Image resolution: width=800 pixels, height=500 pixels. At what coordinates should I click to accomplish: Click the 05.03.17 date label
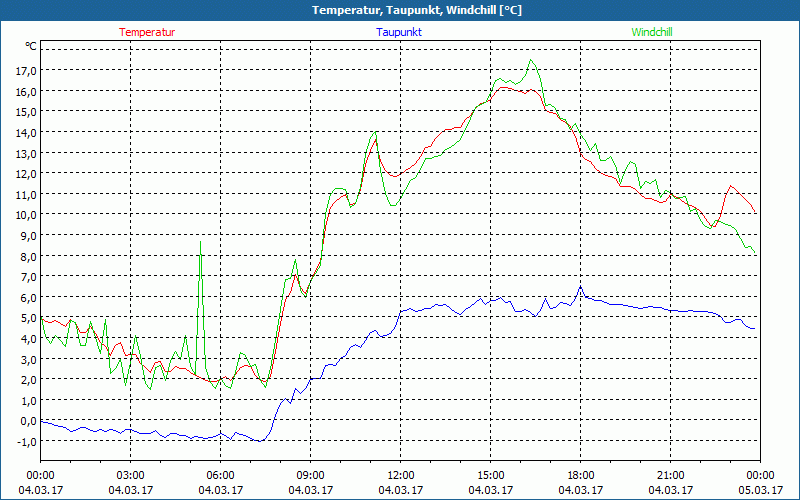coord(761,490)
